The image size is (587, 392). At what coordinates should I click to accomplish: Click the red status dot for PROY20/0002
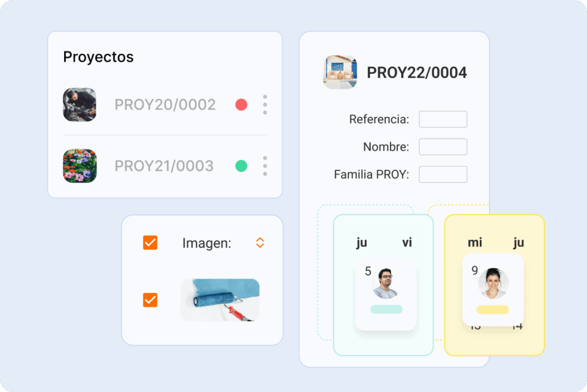click(241, 105)
